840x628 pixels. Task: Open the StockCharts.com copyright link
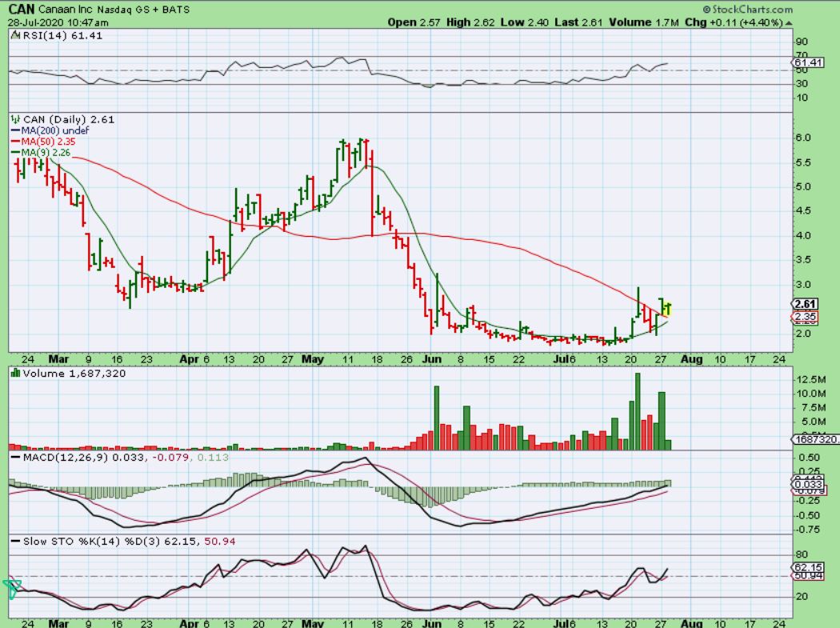746,10
